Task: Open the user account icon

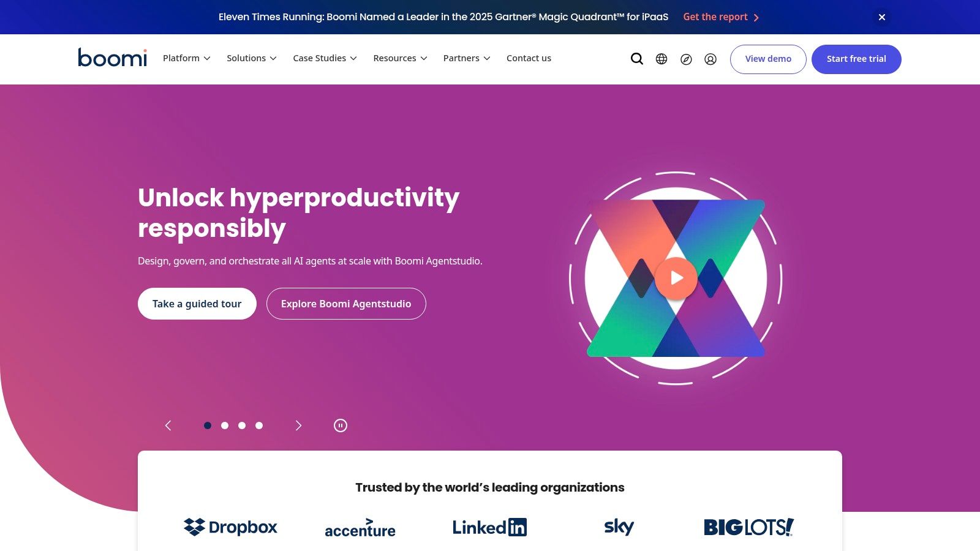Action: tap(710, 59)
